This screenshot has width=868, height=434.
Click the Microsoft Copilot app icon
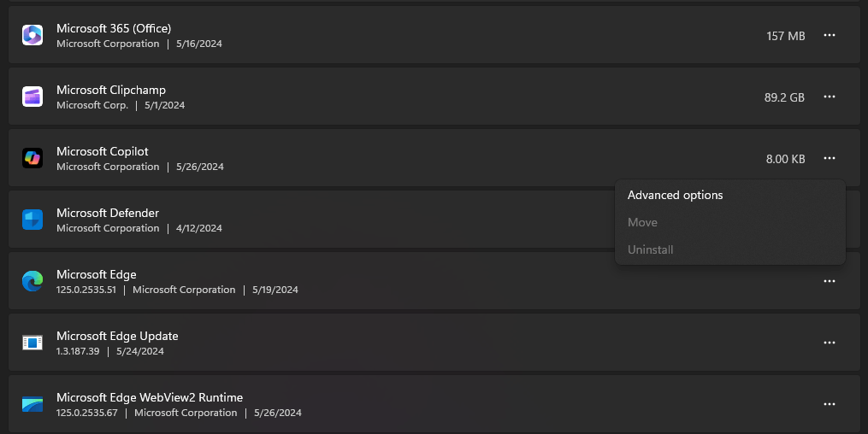(x=32, y=158)
